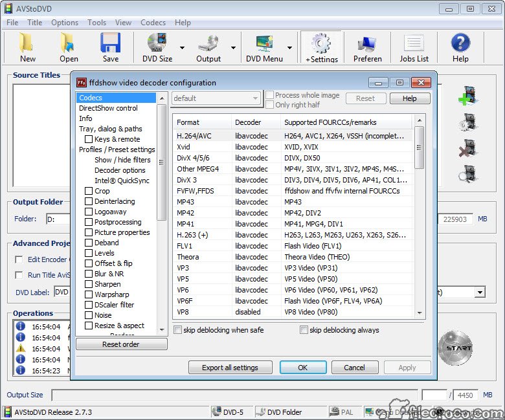The height and width of the screenshot is (420, 505).
Task: Select the H.264/AVC codec row
Action: [293, 136]
